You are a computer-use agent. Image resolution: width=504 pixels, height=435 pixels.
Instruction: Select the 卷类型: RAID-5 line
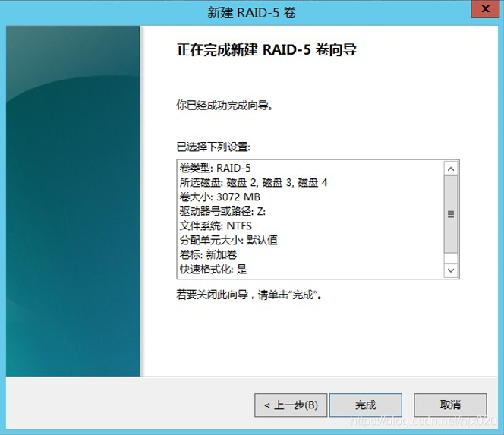point(215,168)
